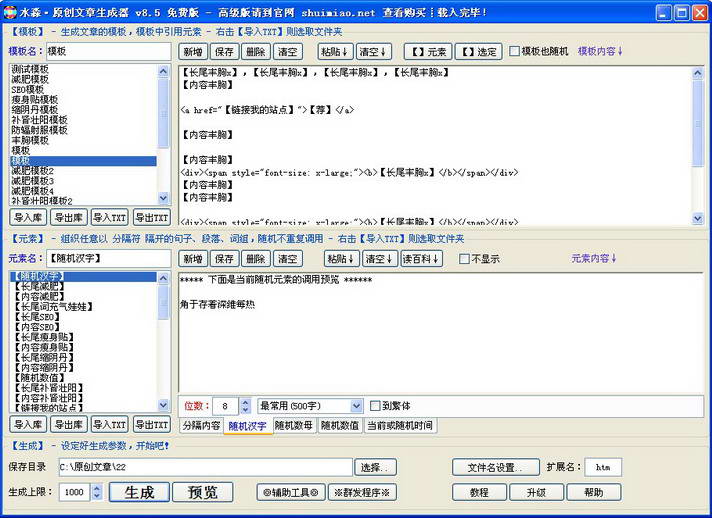The width and height of the screenshot is (712, 518).
Task: Increase the 位数 spinner value
Action: [246, 401]
